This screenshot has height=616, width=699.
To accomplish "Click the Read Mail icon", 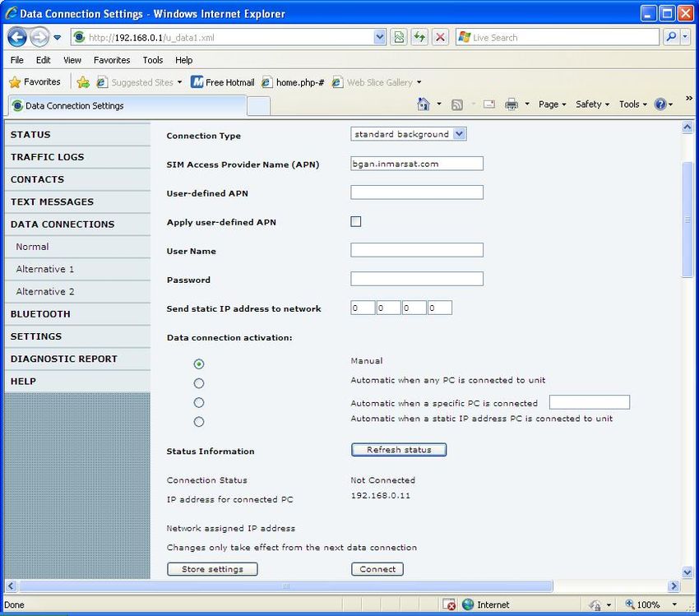I will 489,104.
